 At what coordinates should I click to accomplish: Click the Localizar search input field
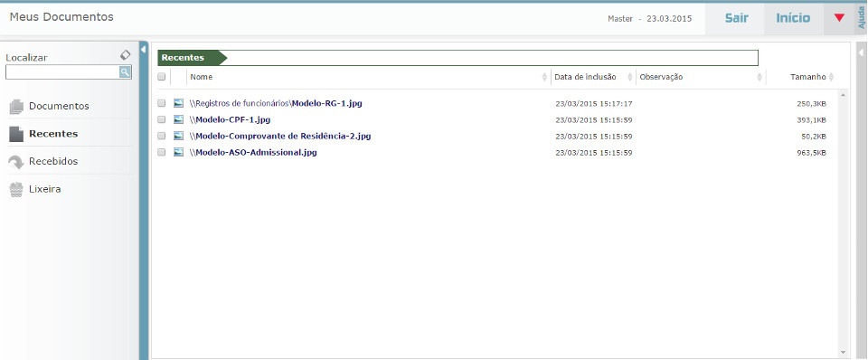coord(62,72)
